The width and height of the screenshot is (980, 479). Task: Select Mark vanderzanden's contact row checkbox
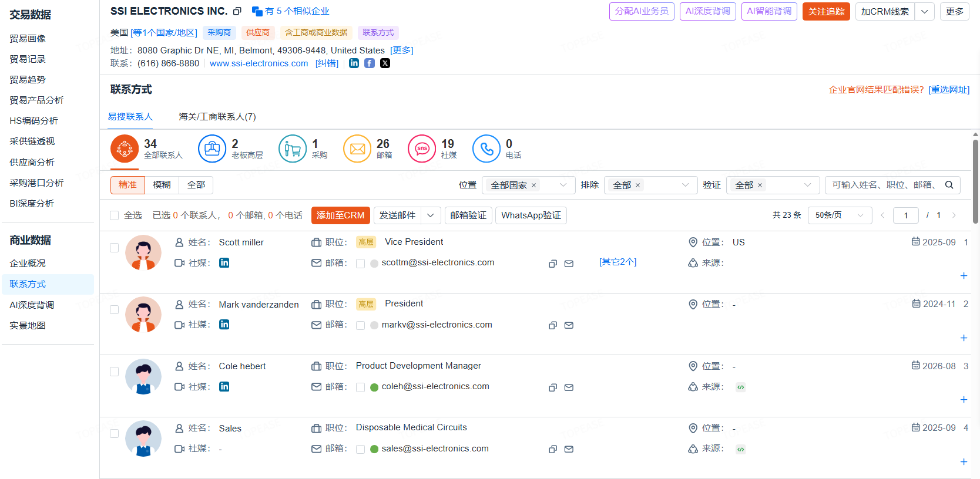click(x=115, y=309)
